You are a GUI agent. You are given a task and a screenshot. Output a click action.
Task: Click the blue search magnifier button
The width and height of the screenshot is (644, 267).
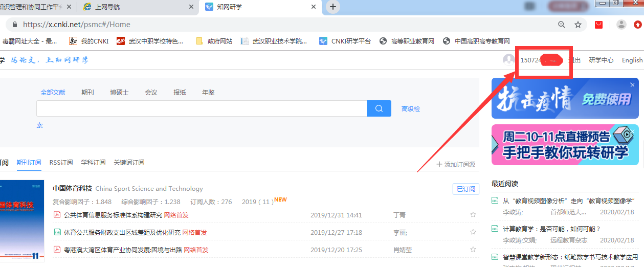point(379,108)
